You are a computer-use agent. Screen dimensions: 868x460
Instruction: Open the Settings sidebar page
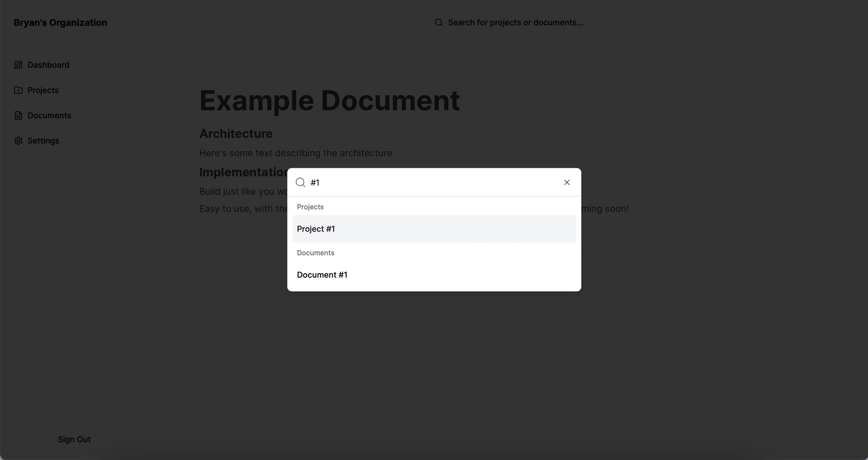coord(43,141)
